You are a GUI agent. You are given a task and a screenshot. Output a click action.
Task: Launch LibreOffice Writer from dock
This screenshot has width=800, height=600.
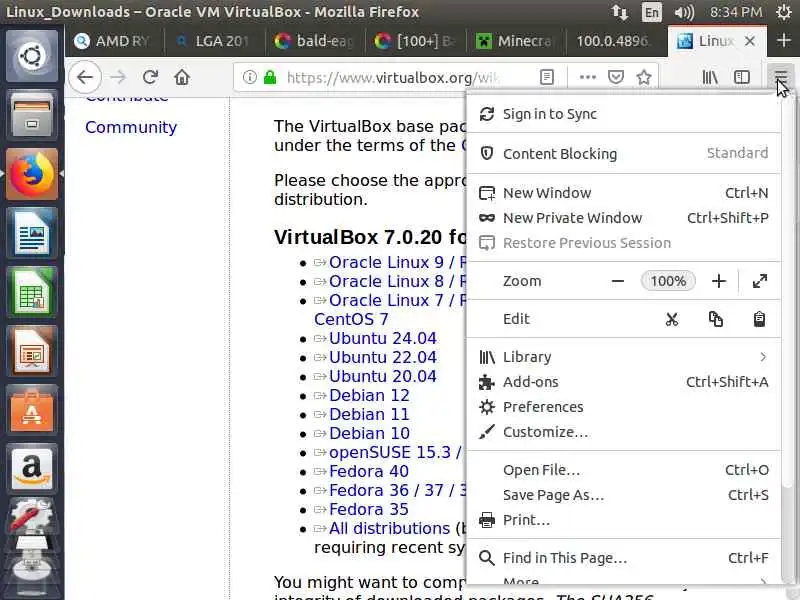pos(32,233)
